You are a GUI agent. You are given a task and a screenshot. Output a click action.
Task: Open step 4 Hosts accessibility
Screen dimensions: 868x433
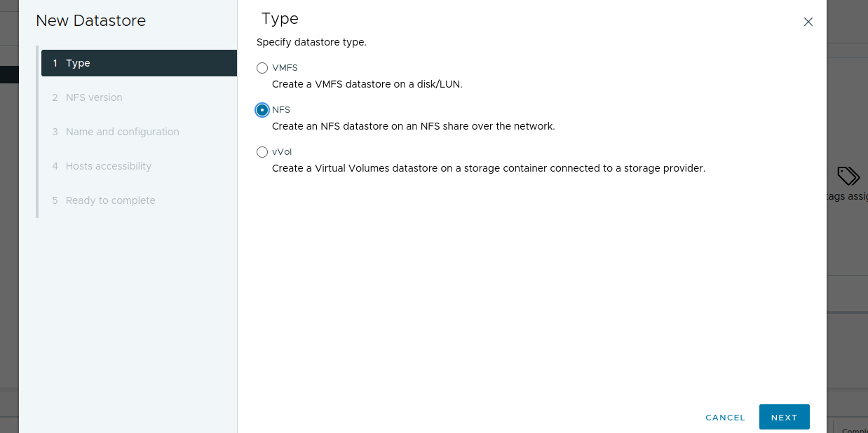point(108,166)
